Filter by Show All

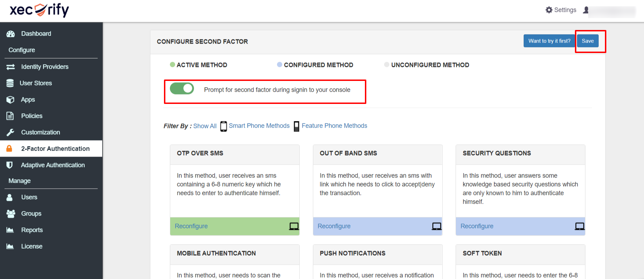pos(205,126)
